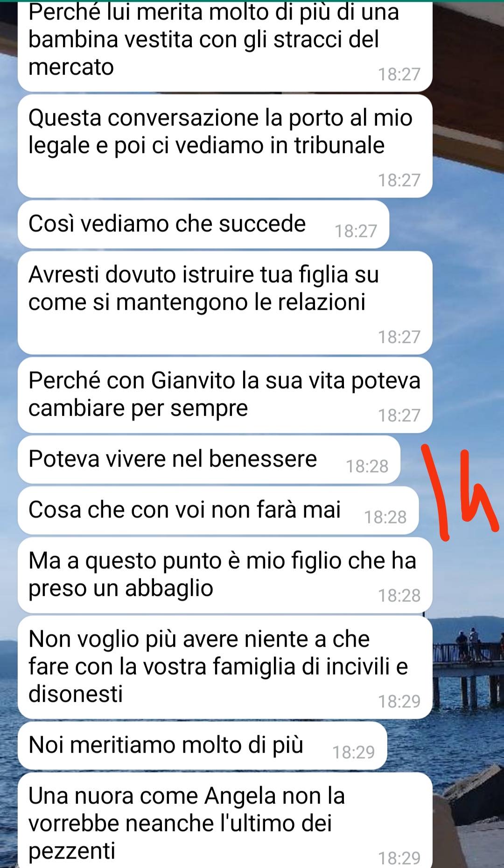Select the 'Una nuora come Angela' message
This screenshot has height=868, width=504.
point(225,820)
